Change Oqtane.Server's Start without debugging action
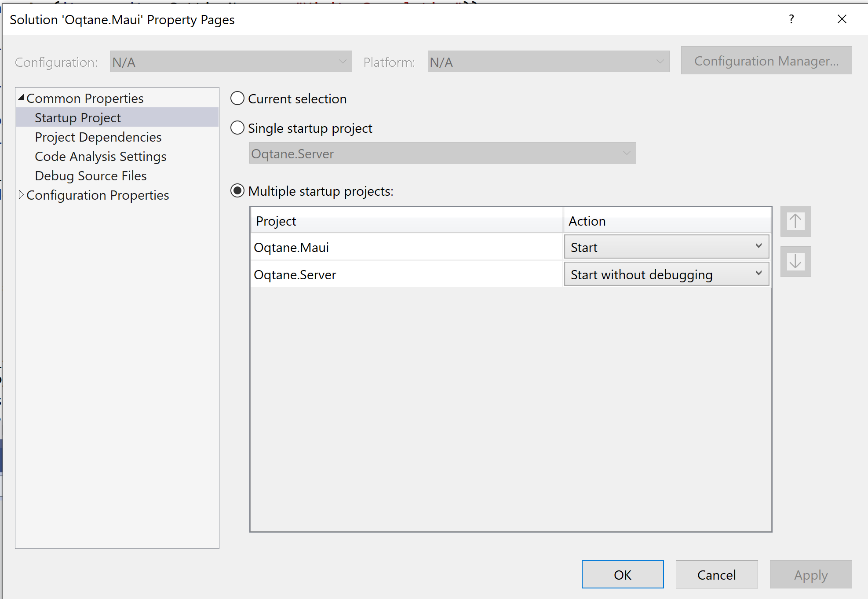 pyautogui.click(x=758, y=274)
